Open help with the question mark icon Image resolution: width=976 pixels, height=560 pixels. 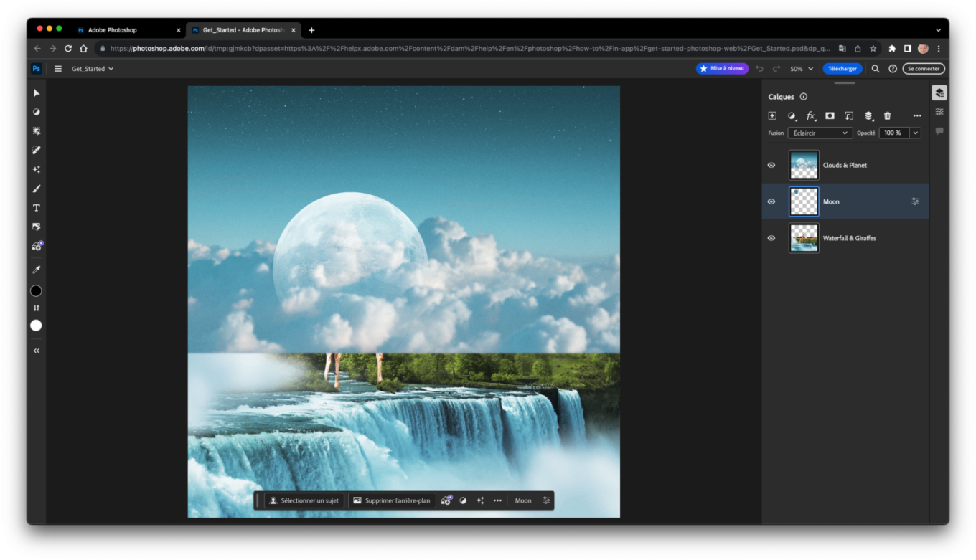(893, 69)
